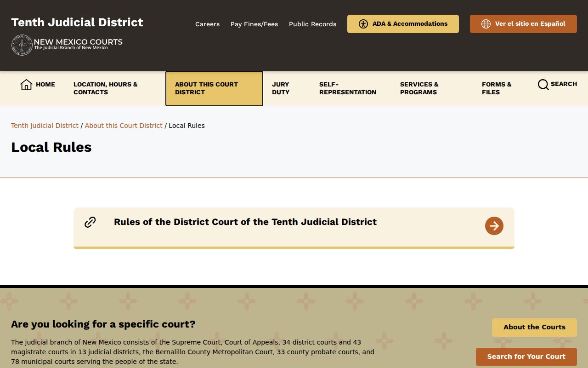Viewport: 588px width, 368px height.
Task: Click Search for Your Court button
Action: (526, 357)
